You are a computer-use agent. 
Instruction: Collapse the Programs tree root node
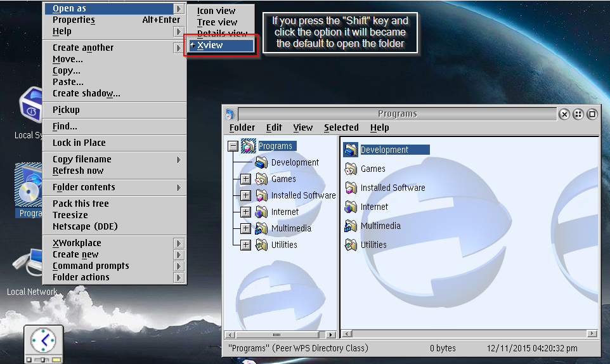coord(233,146)
